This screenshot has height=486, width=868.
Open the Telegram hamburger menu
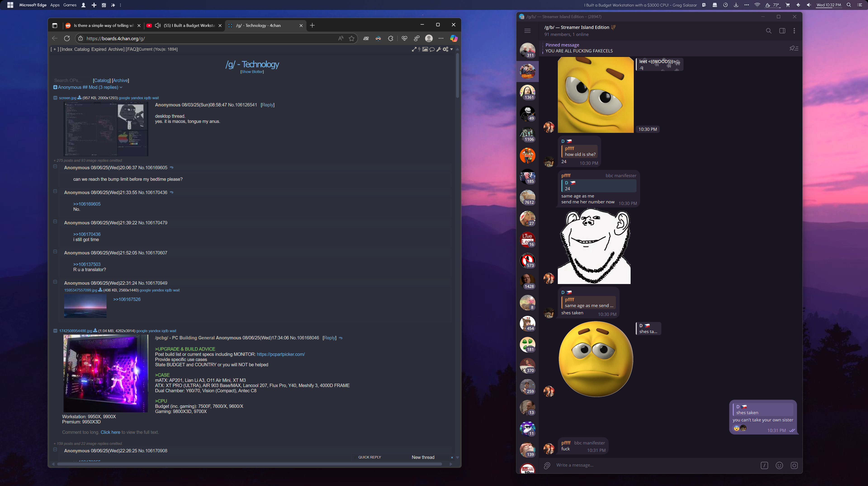pyautogui.click(x=527, y=31)
